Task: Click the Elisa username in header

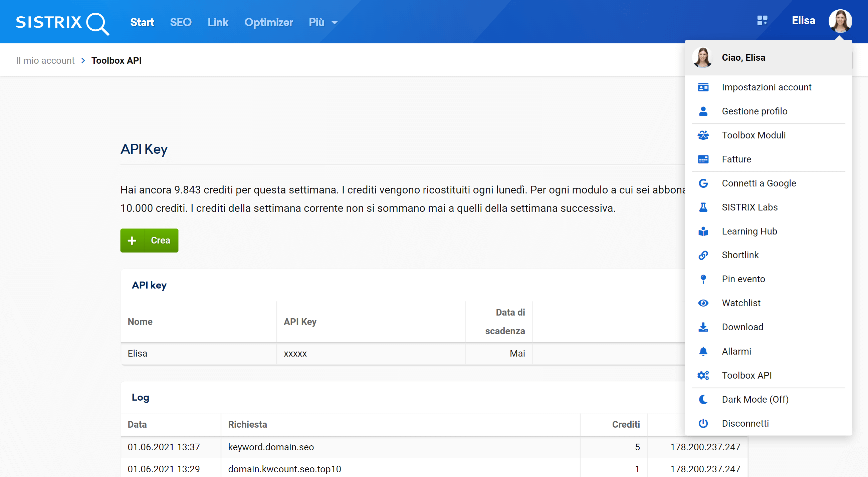Action: 803,21
